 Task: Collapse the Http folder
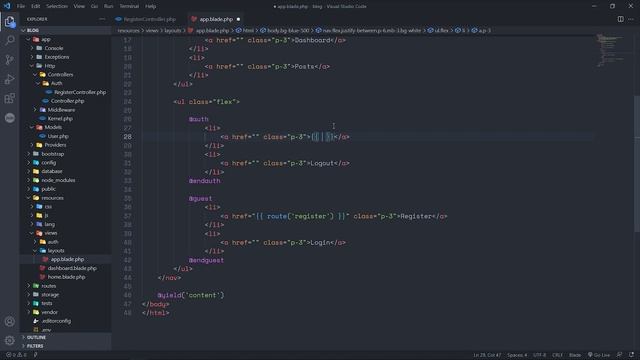65,66
